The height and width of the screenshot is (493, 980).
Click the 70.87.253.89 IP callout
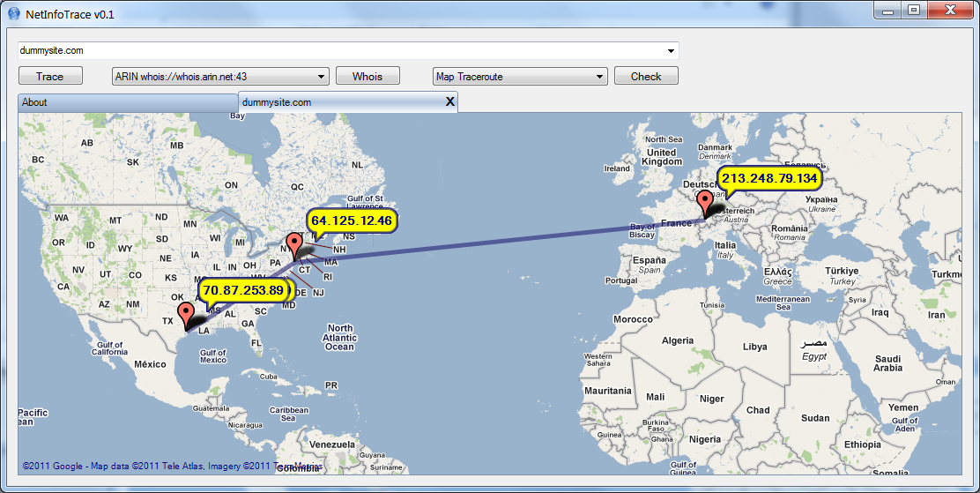(243, 290)
